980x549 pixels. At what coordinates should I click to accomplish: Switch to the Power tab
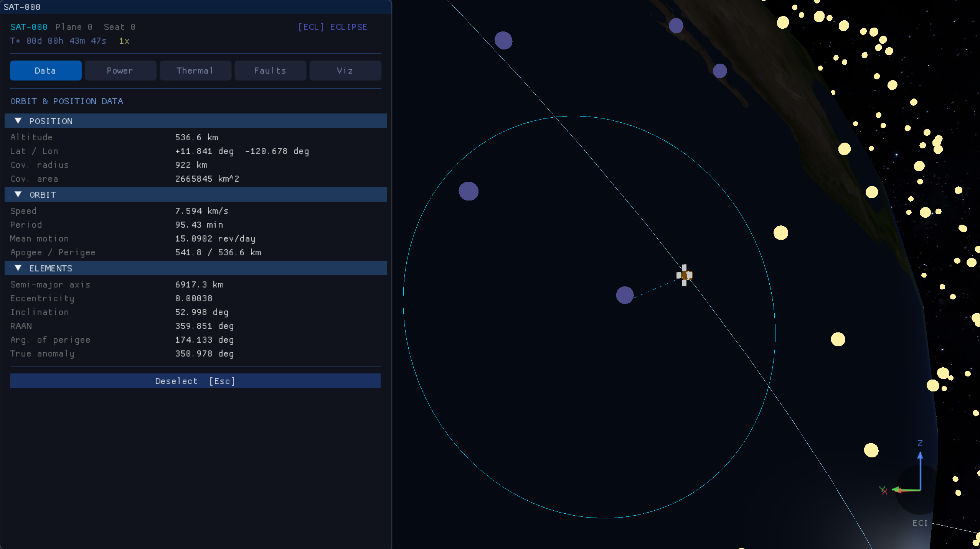[120, 71]
